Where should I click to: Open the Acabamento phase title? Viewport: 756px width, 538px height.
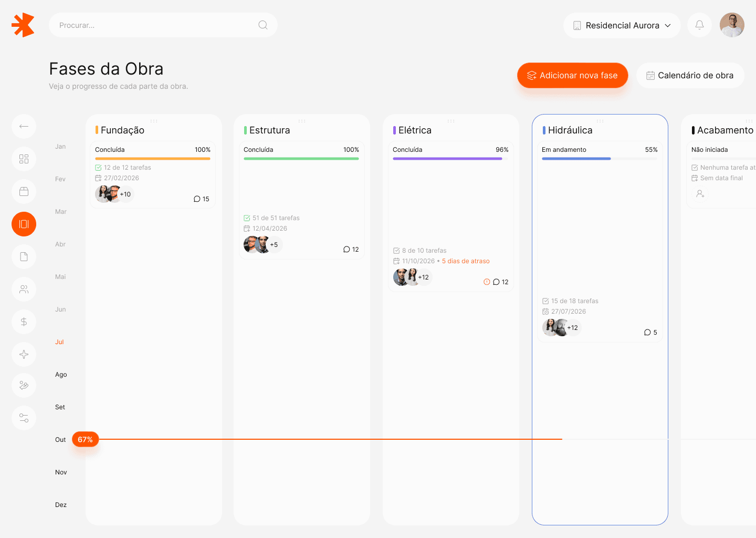pyautogui.click(x=725, y=130)
